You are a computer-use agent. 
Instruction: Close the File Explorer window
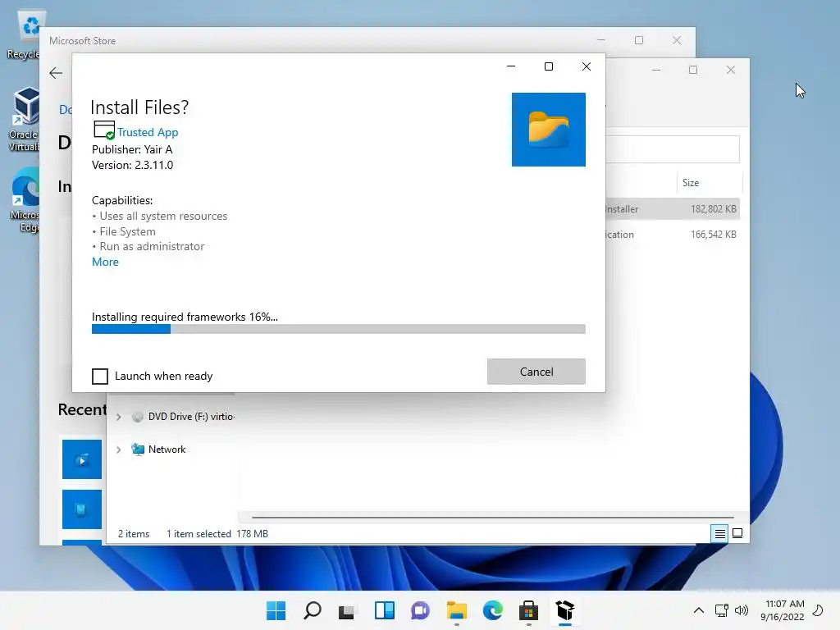pos(731,71)
